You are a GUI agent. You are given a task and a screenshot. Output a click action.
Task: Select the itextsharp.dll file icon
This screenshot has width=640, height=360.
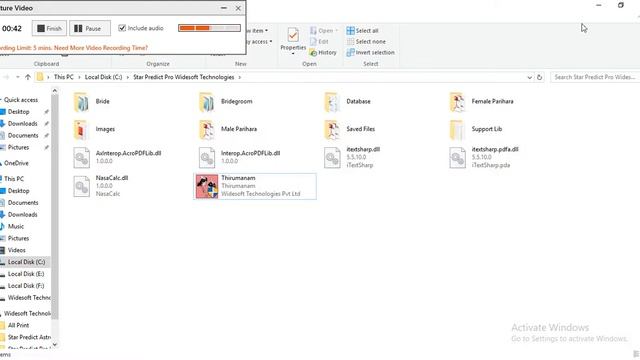pos(332,158)
